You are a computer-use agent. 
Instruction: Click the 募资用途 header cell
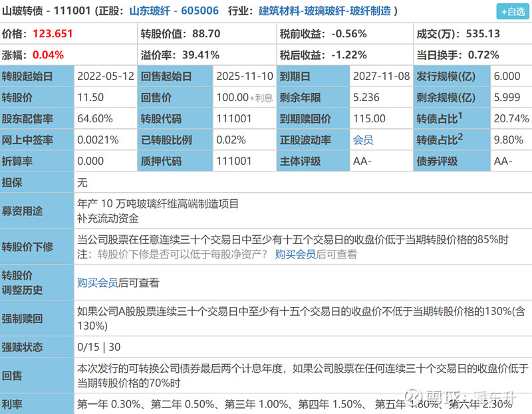(x=37, y=211)
